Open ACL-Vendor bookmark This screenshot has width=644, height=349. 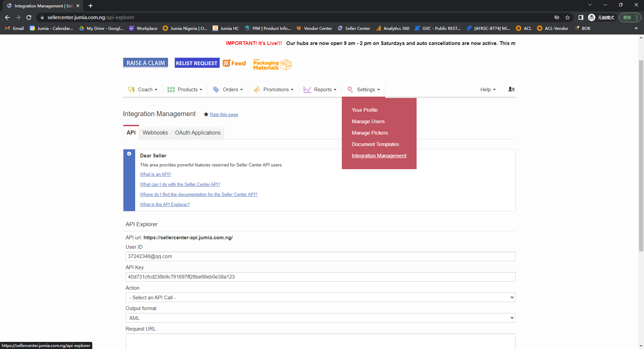[553, 29]
